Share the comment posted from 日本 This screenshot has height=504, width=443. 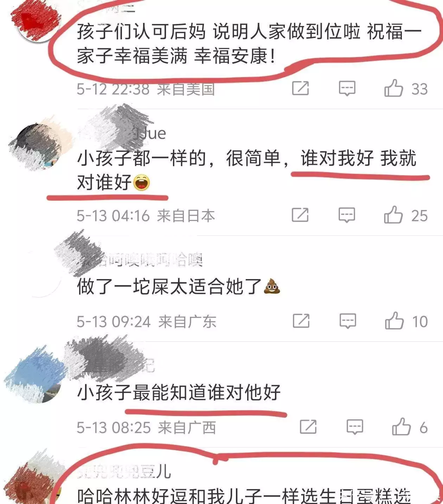[x=300, y=215]
